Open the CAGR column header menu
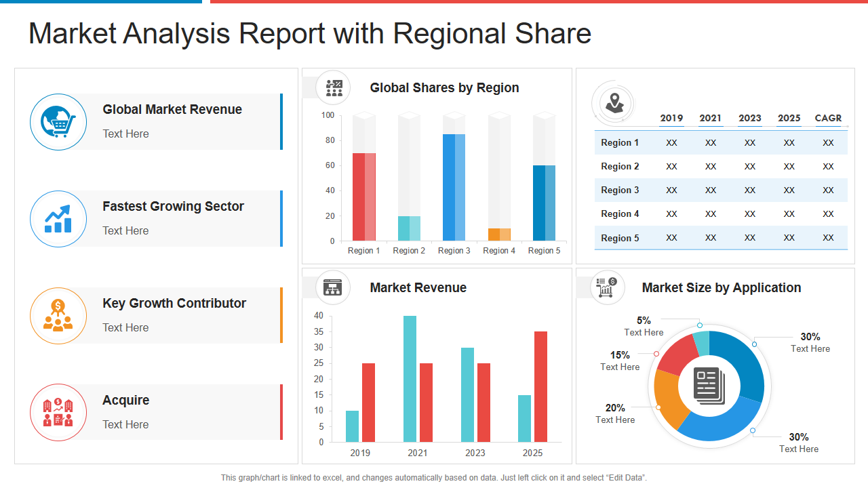Viewport: 868px width, 488px height. tap(828, 118)
